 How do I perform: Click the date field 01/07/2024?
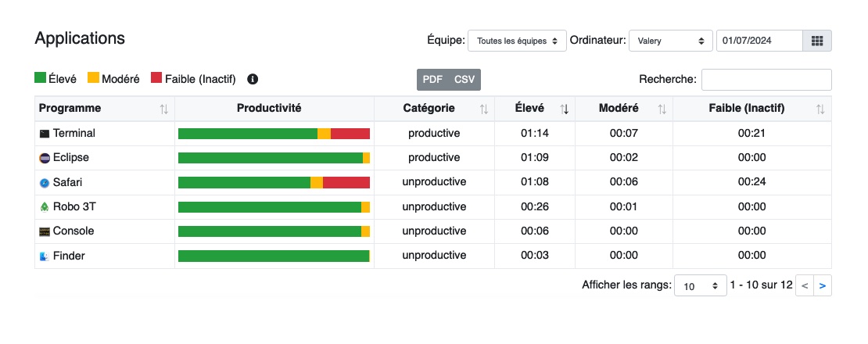tap(759, 41)
